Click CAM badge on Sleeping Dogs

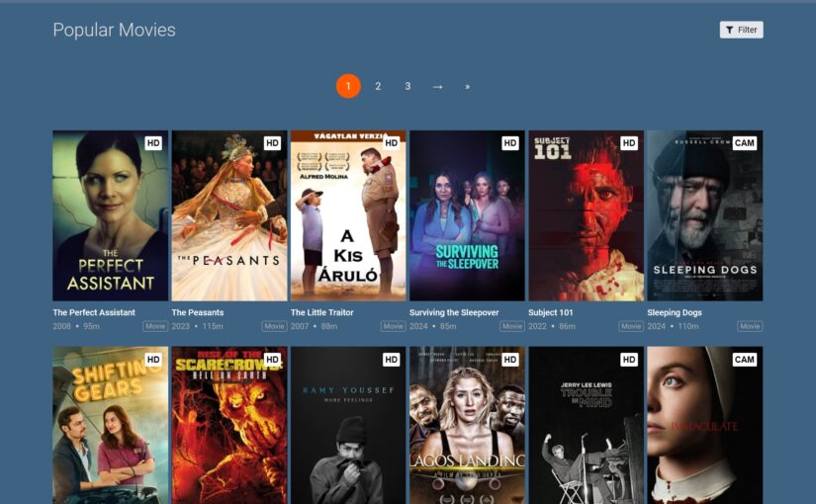pyautogui.click(x=744, y=143)
